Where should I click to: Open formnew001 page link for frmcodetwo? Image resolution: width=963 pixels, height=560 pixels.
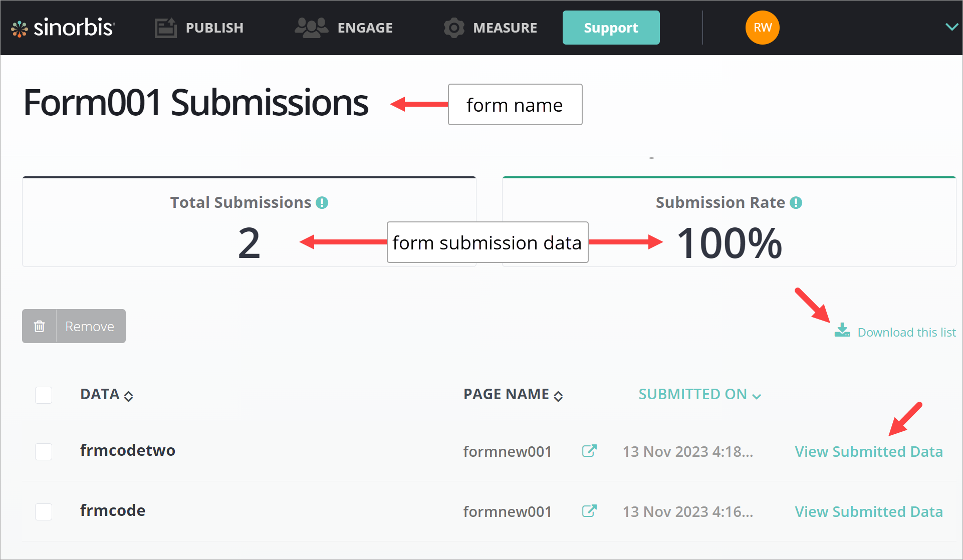589,451
